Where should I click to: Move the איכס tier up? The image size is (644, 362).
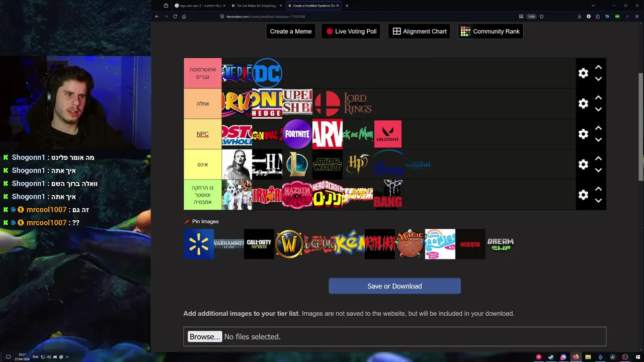tap(598, 158)
